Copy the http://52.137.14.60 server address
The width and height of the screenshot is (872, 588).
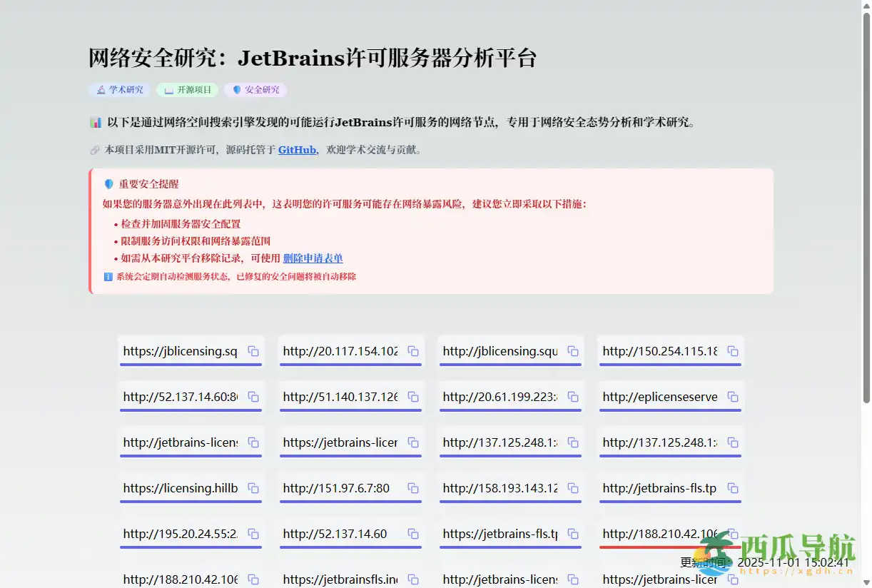(x=412, y=534)
